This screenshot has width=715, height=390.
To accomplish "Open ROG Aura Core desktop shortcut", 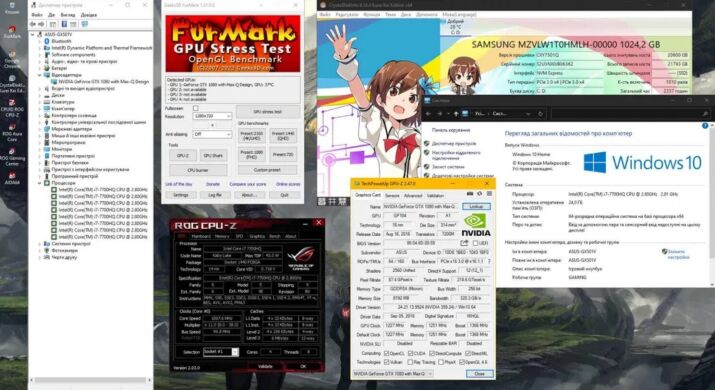I will point(12,132).
